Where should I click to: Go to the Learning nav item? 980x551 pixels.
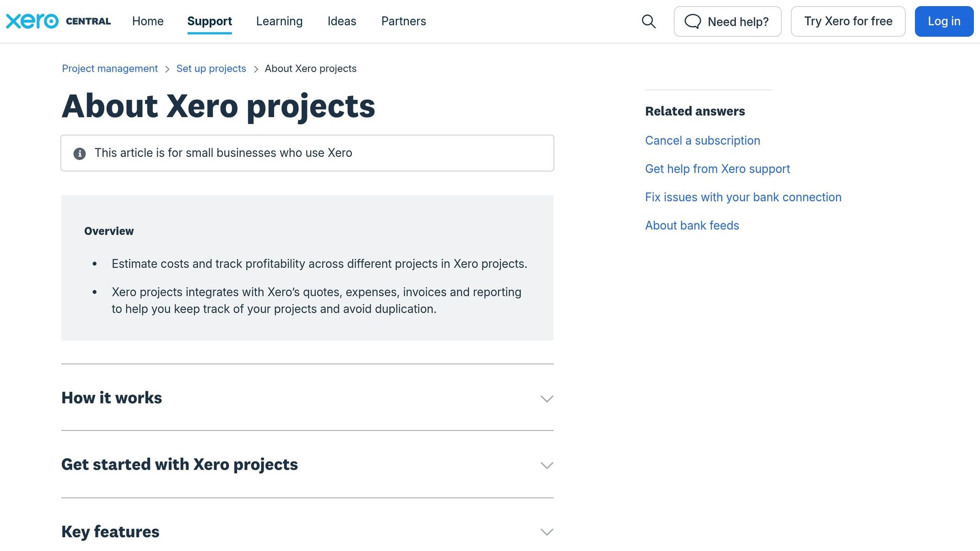point(279,21)
